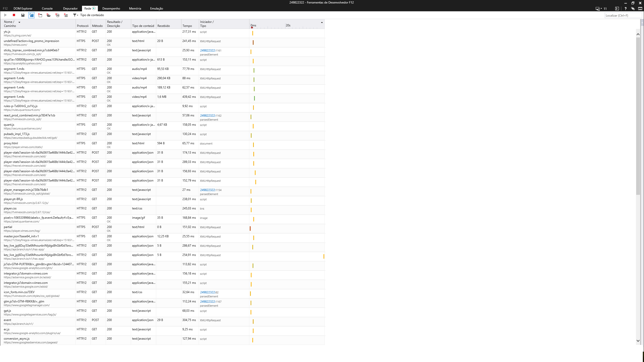This screenshot has width=644, height=362.
Task: Click scrollbar up arrow in request list
Action: (x=638, y=34)
